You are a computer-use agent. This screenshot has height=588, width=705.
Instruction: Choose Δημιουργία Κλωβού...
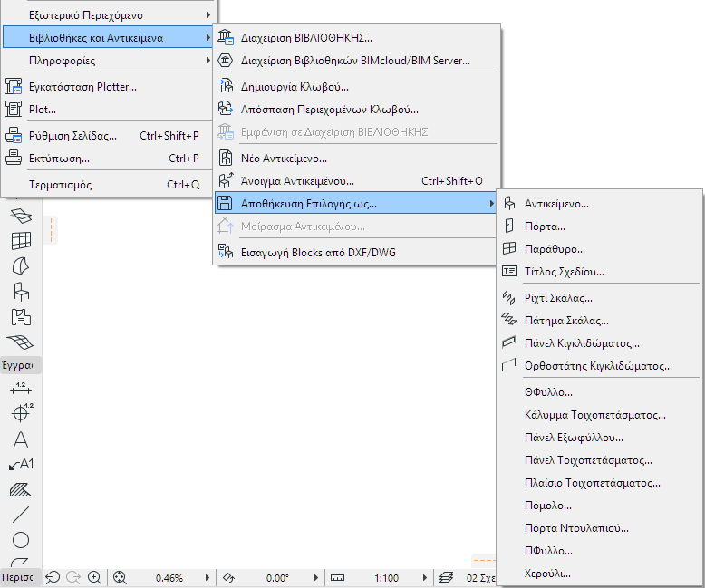(356, 87)
